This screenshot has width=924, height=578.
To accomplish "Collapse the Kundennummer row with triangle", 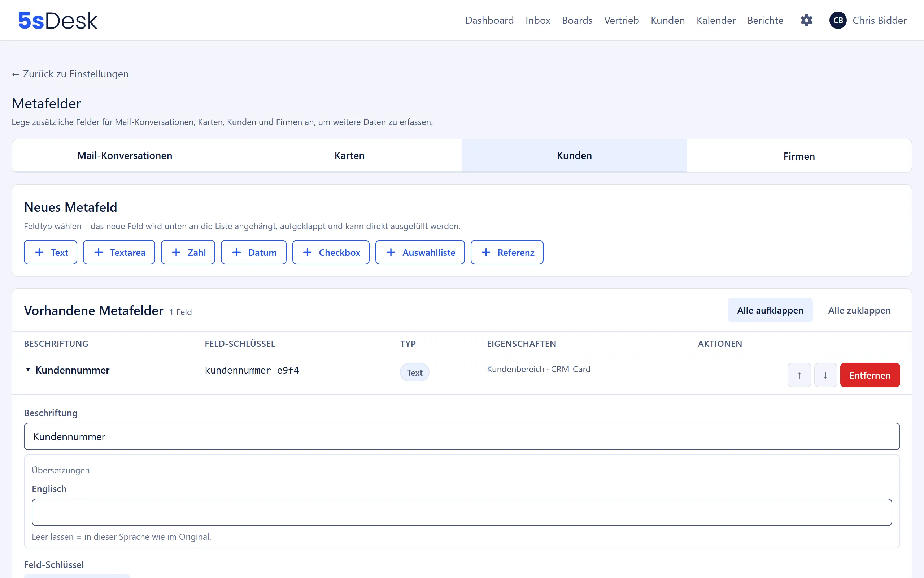I will pos(28,370).
